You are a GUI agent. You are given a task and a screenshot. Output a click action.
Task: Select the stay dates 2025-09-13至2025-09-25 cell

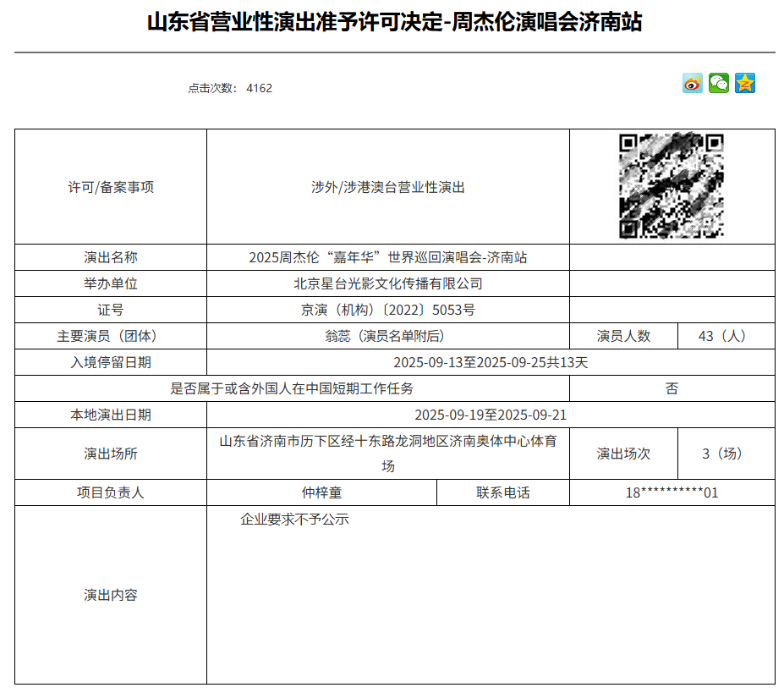(491, 362)
